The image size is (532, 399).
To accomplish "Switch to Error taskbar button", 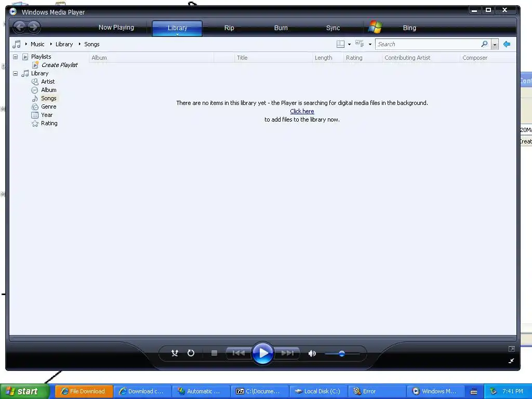I will (x=377, y=391).
